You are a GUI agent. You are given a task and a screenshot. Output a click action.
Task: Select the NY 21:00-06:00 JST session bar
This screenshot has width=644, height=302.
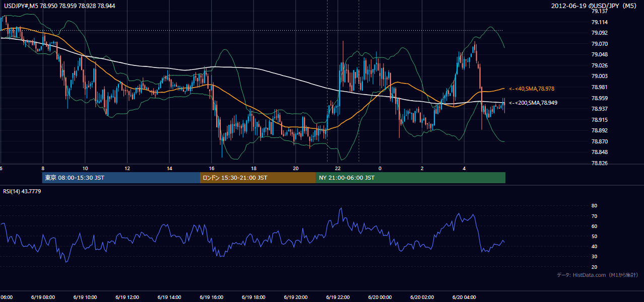click(411, 178)
